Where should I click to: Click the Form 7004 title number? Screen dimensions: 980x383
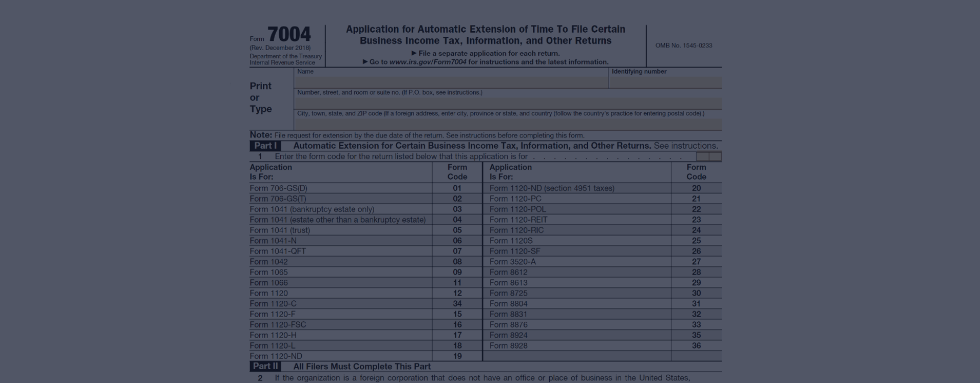point(289,35)
